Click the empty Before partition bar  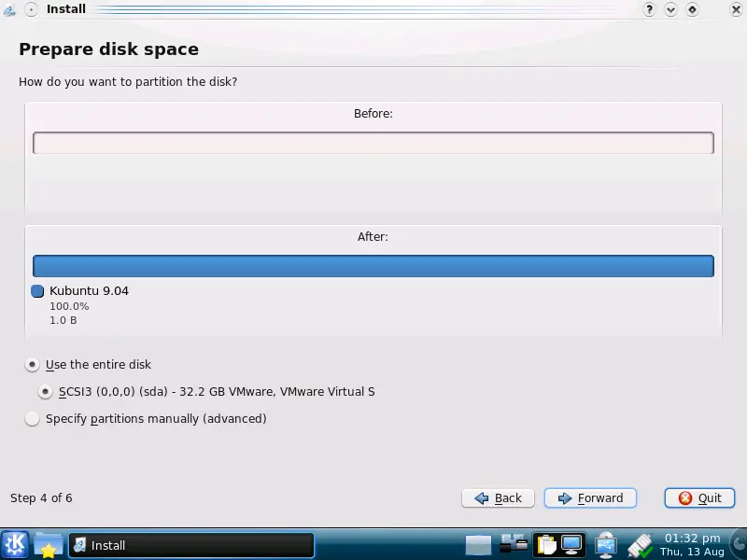373,143
